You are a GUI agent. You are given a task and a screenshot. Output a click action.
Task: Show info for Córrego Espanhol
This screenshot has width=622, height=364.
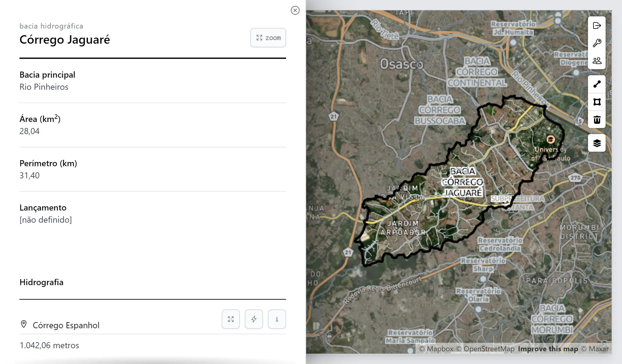277,319
